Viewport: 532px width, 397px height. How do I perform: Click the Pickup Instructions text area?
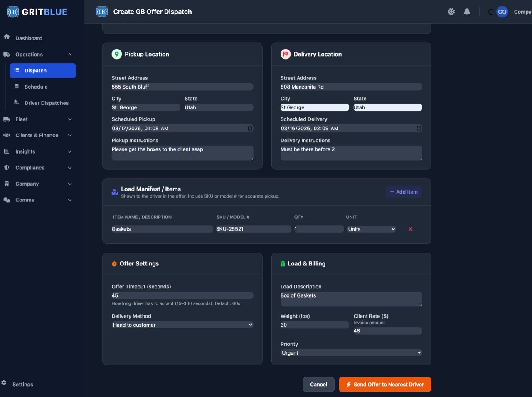click(182, 153)
